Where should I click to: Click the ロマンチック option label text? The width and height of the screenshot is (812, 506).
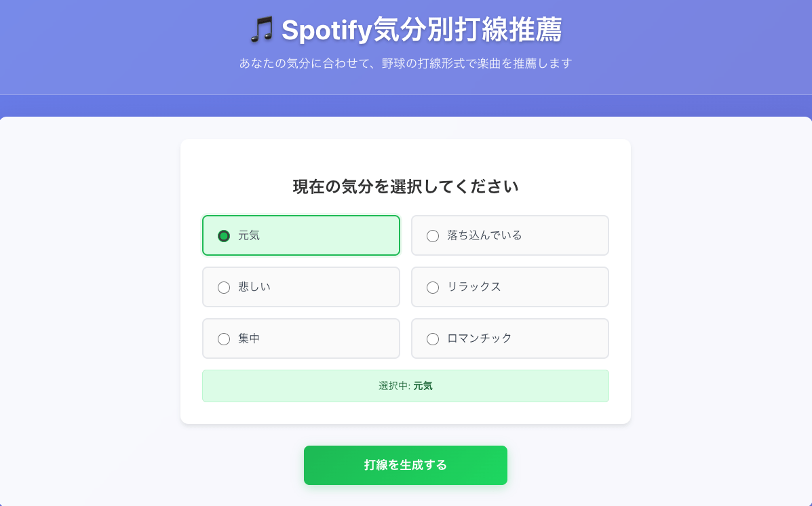point(480,338)
